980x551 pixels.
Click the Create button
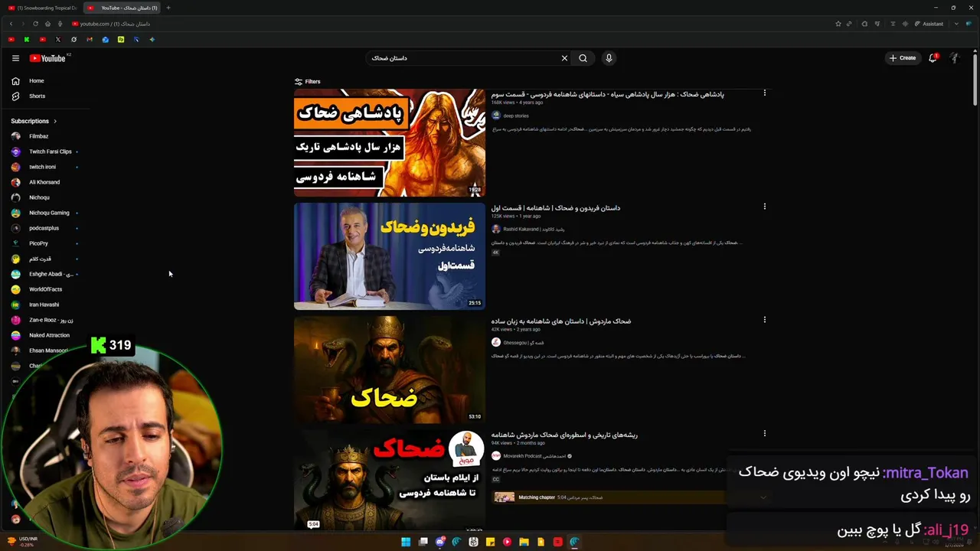(x=903, y=58)
